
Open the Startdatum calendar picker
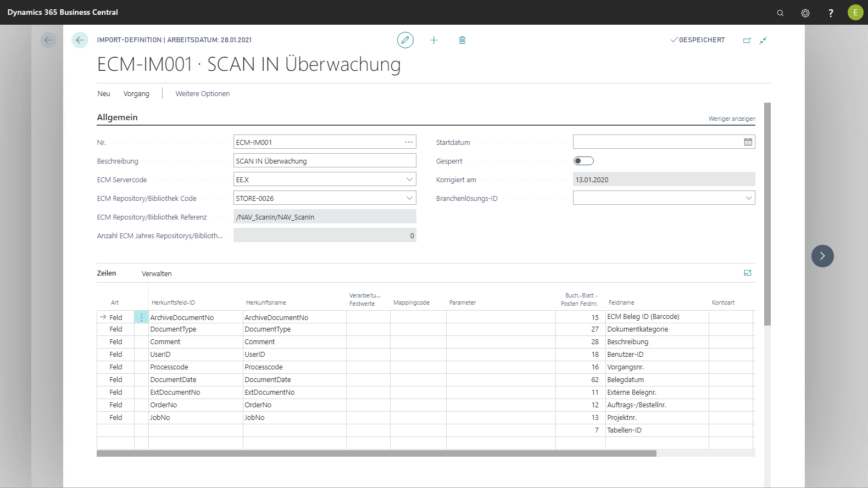pos(748,142)
